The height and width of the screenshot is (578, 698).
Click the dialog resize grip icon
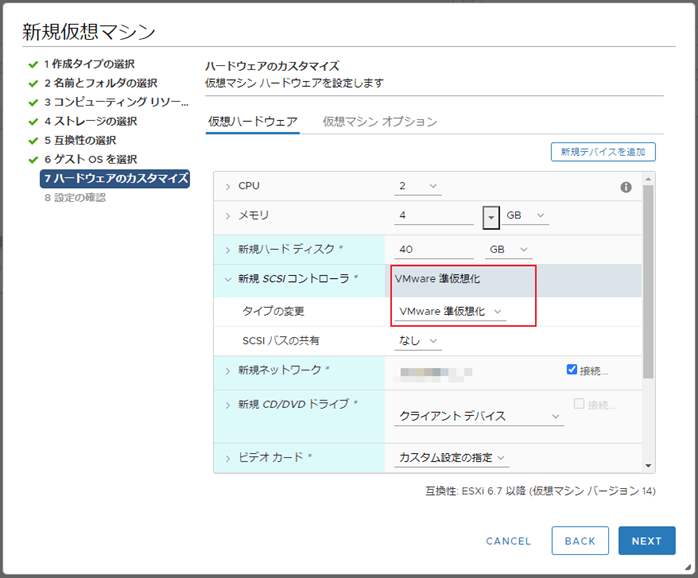pos(688,567)
